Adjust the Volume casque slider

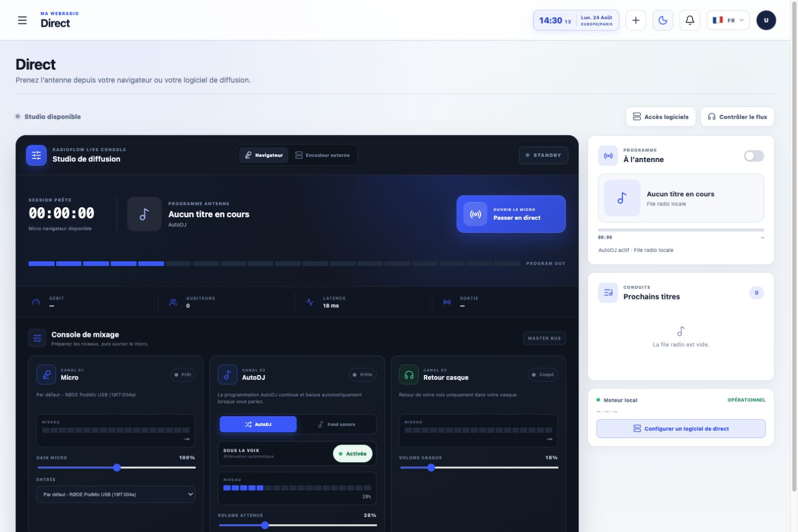tap(478, 467)
